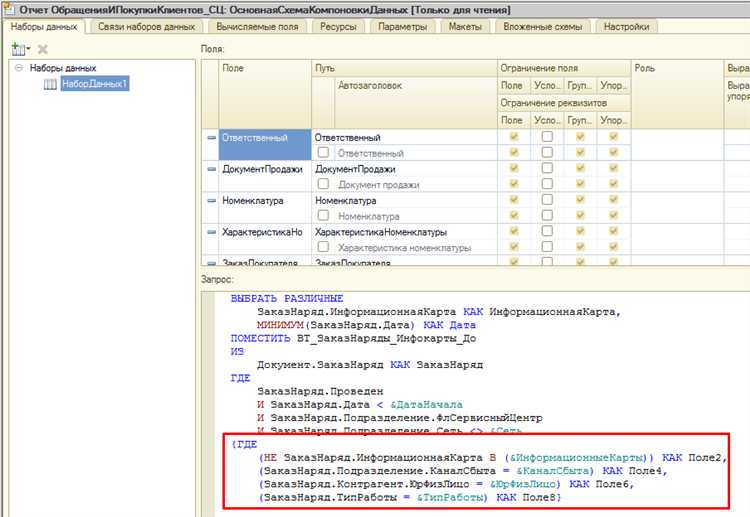
Task: Collapse the Наборы данных tree node
Action: [x=19, y=68]
